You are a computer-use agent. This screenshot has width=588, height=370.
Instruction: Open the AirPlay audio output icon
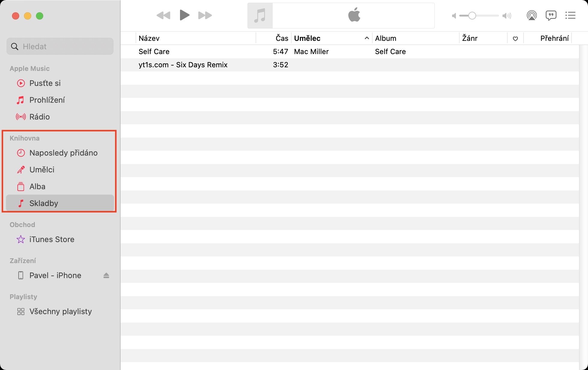click(x=531, y=15)
